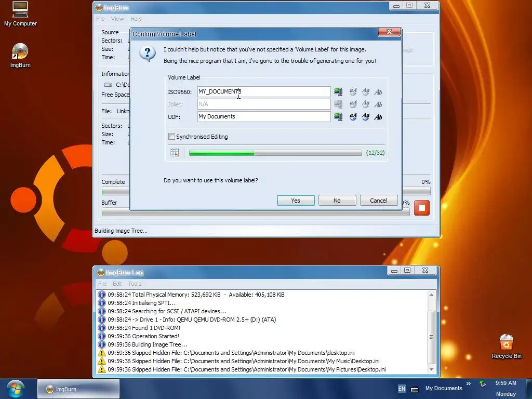
Task: Open the Tools menu in ImgBurn Log
Action: coord(135,284)
